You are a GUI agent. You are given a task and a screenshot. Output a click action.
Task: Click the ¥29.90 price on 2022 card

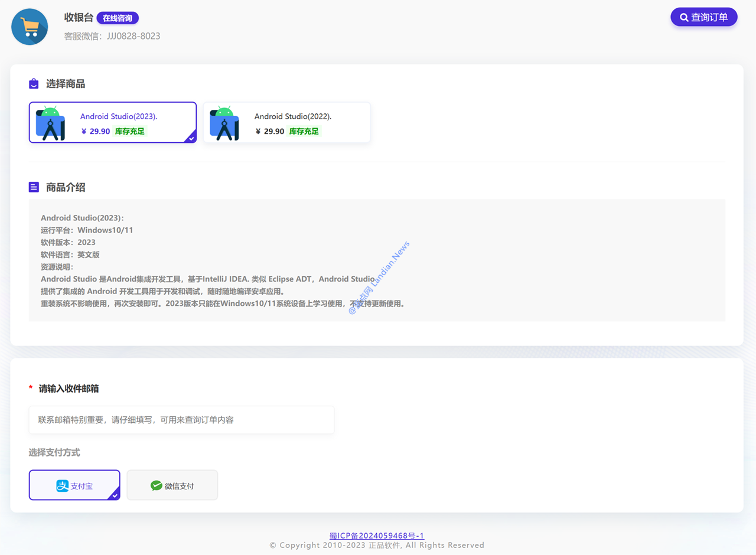270,131
